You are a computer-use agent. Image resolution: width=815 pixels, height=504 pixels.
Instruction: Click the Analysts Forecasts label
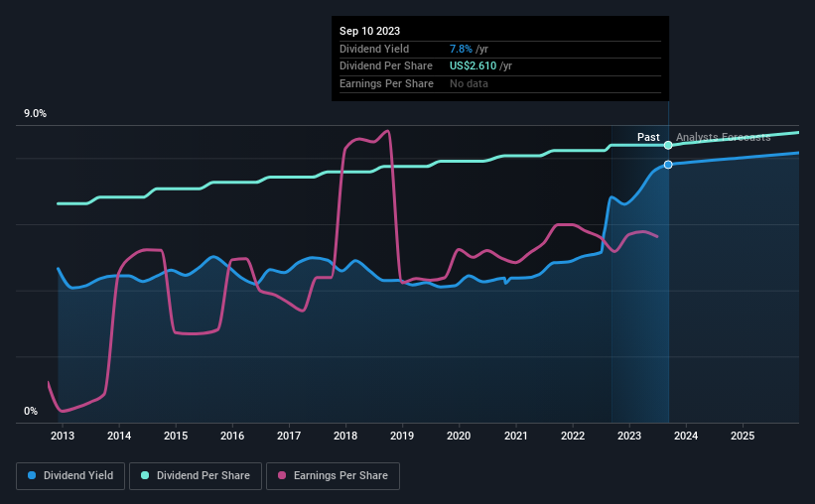point(723,137)
